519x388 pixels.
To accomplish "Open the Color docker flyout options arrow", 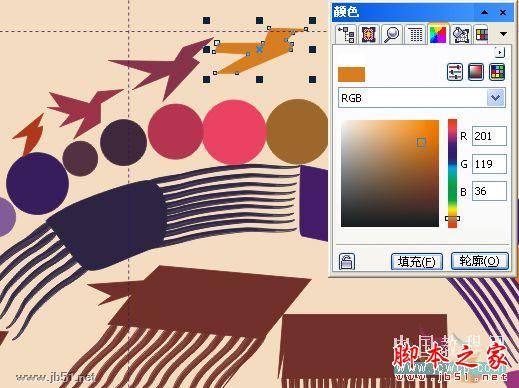I will click(500, 52).
